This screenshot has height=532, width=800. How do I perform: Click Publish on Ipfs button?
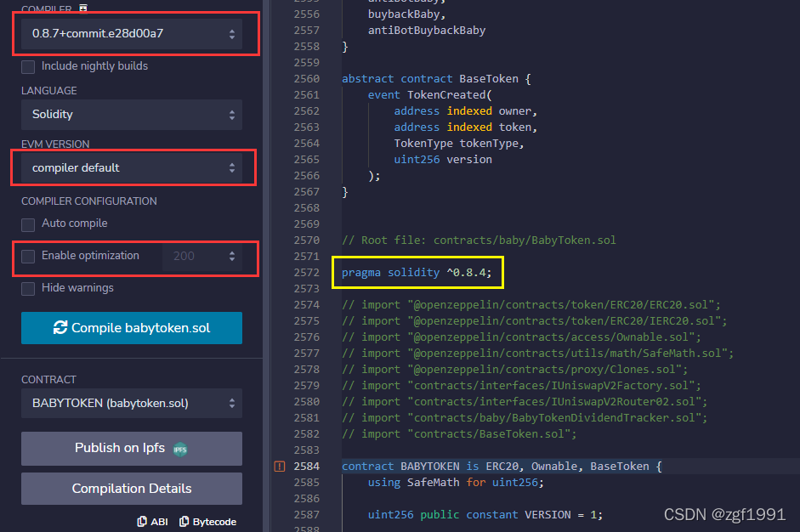point(132,449)
